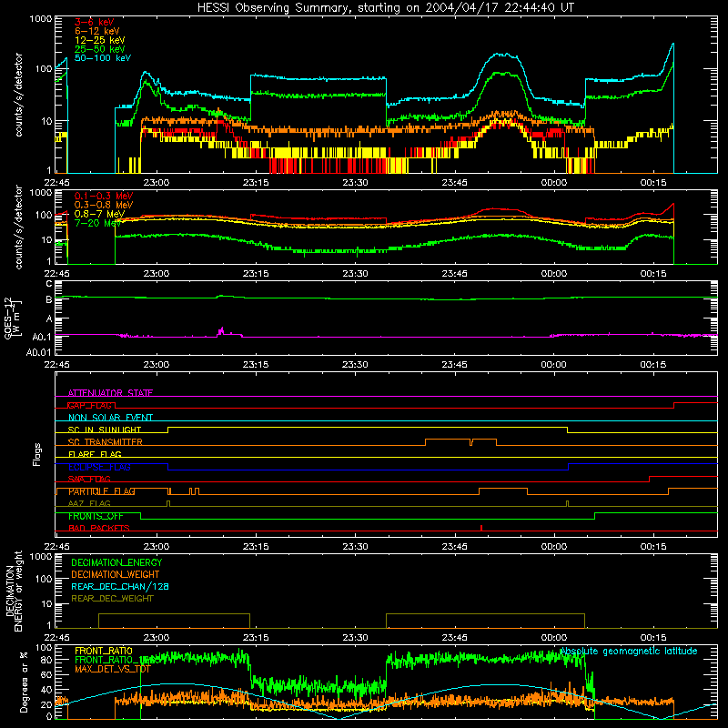Click the SC_TRANSMITTER flag label
The width and height of the screenshot is (728, 728).
[x=106, y=442]
